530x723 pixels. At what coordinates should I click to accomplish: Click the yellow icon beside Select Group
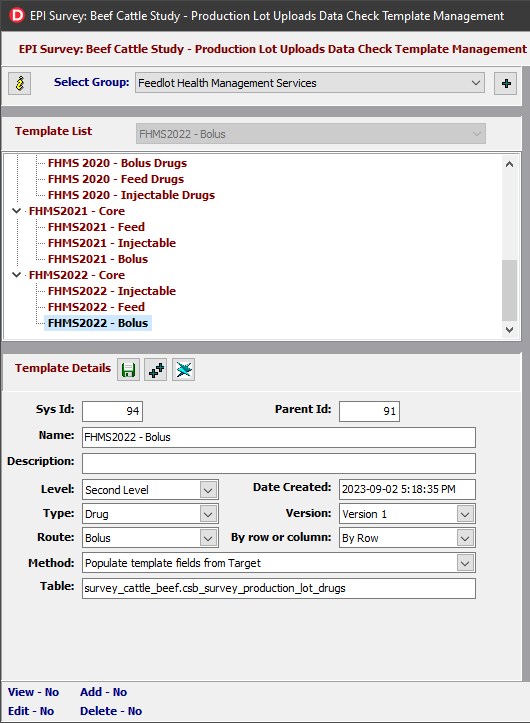20,83
